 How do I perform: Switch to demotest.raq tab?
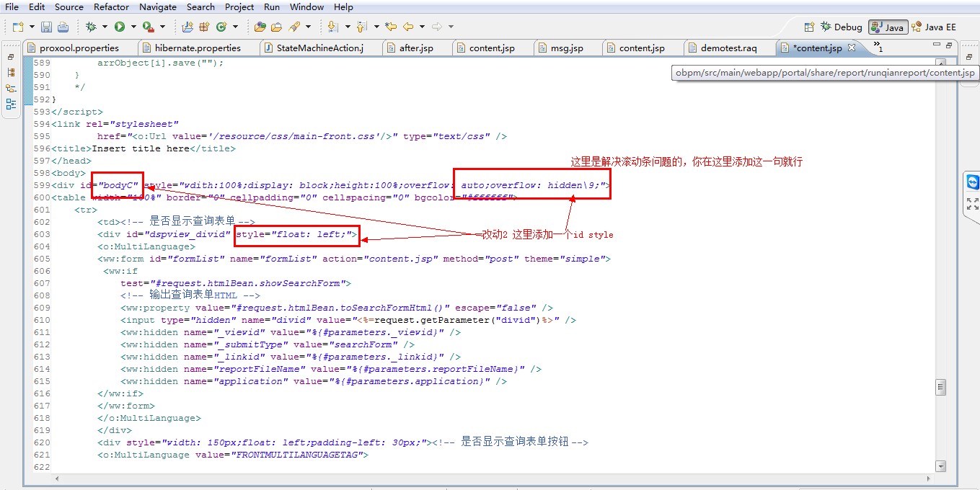coord(728,48)
